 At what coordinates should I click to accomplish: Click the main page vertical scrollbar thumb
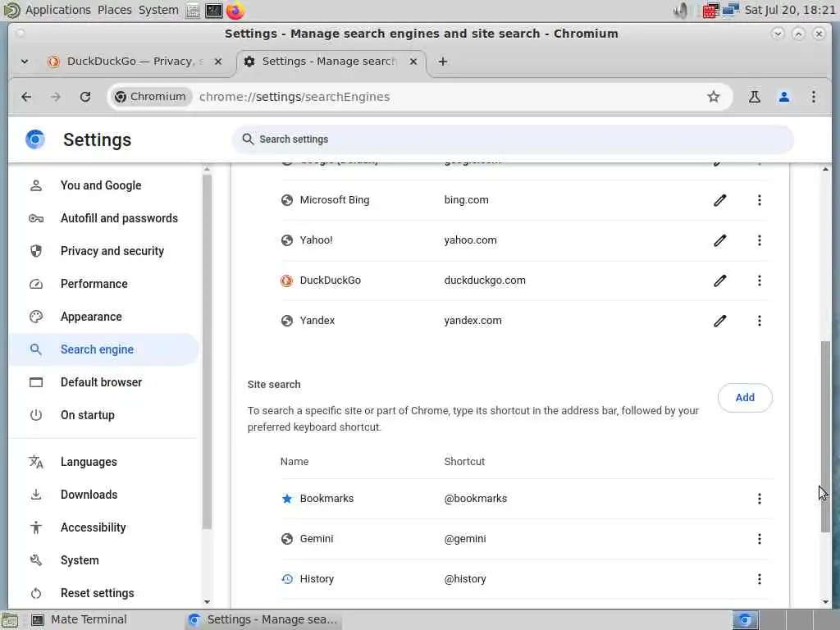click(x=825, y=436)
